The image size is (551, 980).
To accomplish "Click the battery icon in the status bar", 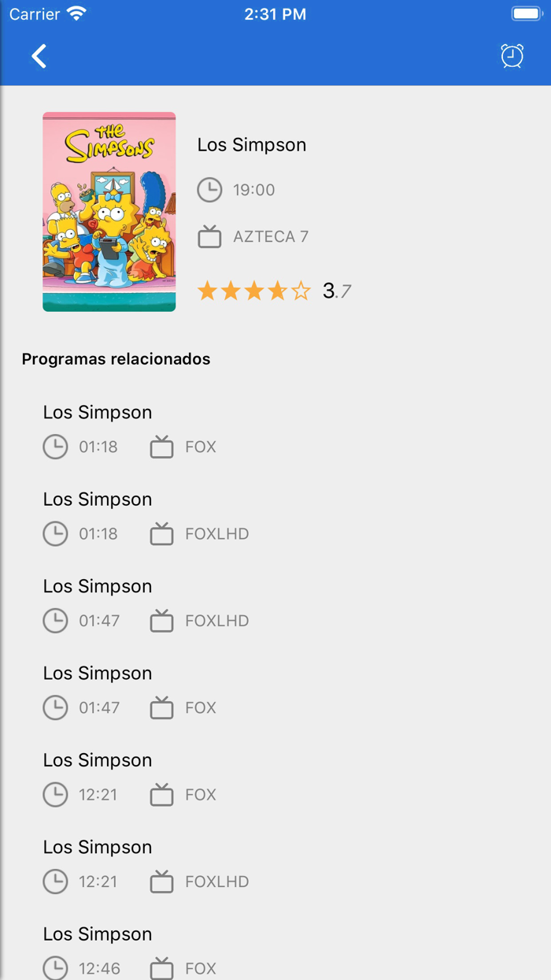I will [x=526, y=12].
